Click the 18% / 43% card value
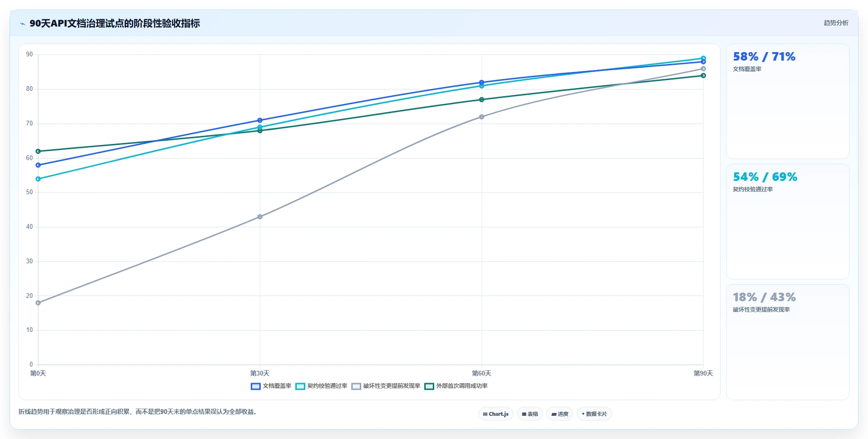This screenshot has width=868, height=439. [764, 297]
